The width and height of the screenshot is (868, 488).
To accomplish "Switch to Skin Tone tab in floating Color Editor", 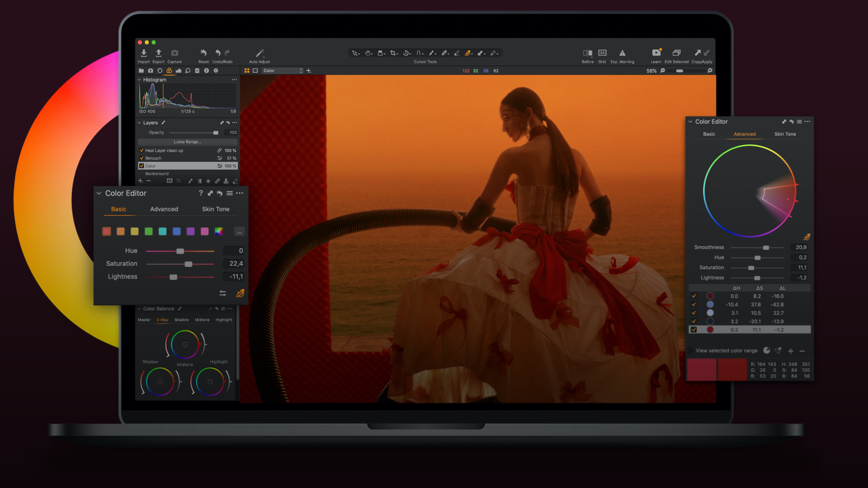I will coord(216,209).
